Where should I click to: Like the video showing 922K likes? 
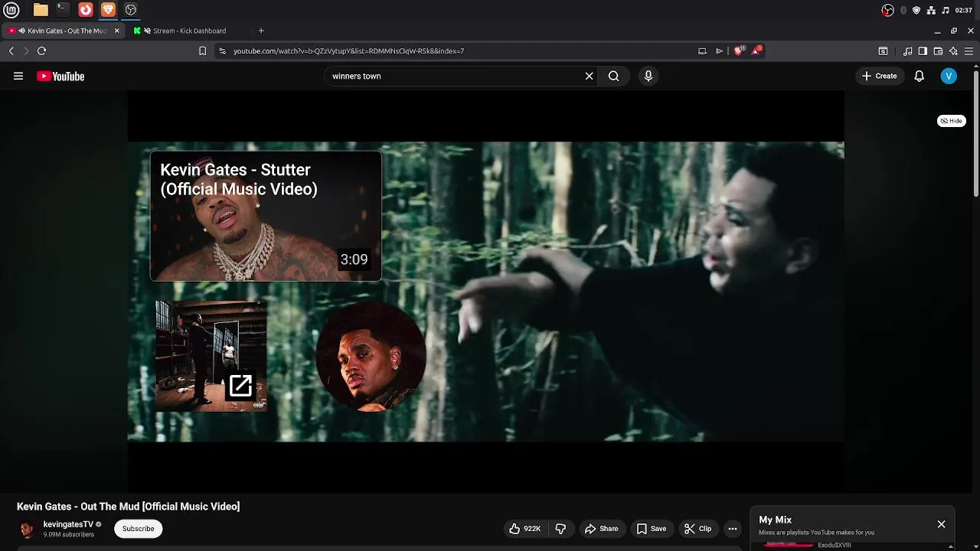coord(524,529)
